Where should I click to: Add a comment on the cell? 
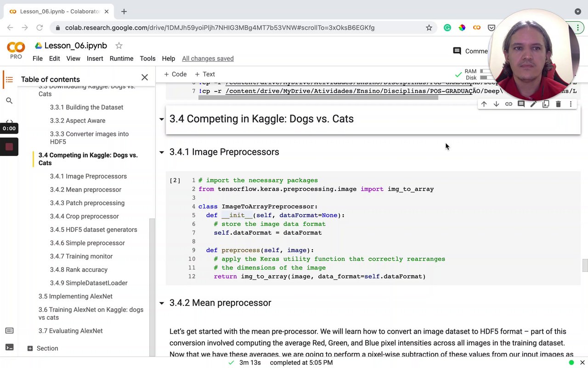pyautogui.click(x=521, y=104)
